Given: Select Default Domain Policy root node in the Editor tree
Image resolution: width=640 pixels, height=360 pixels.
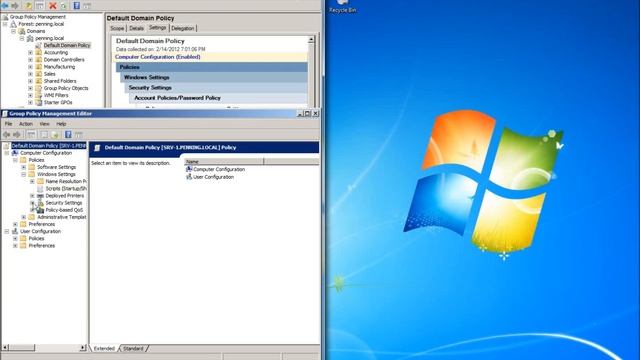Looking at the screenshot, I should click(49, 146).
